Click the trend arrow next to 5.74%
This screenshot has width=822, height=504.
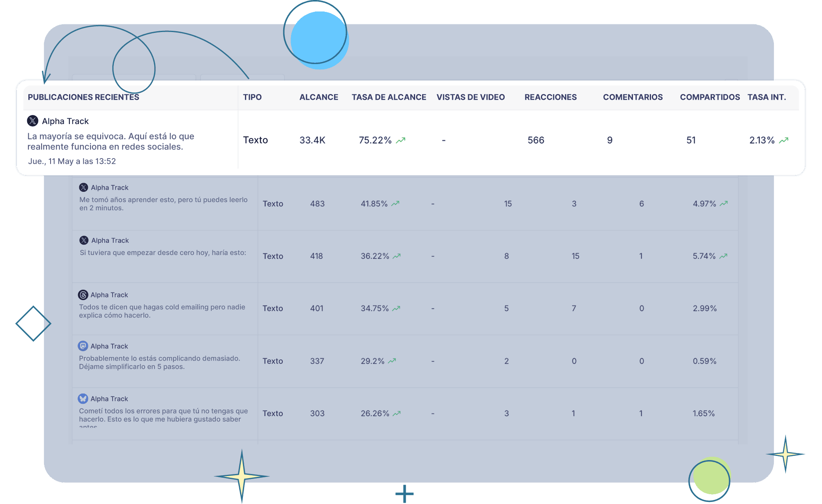pos(723,256)
